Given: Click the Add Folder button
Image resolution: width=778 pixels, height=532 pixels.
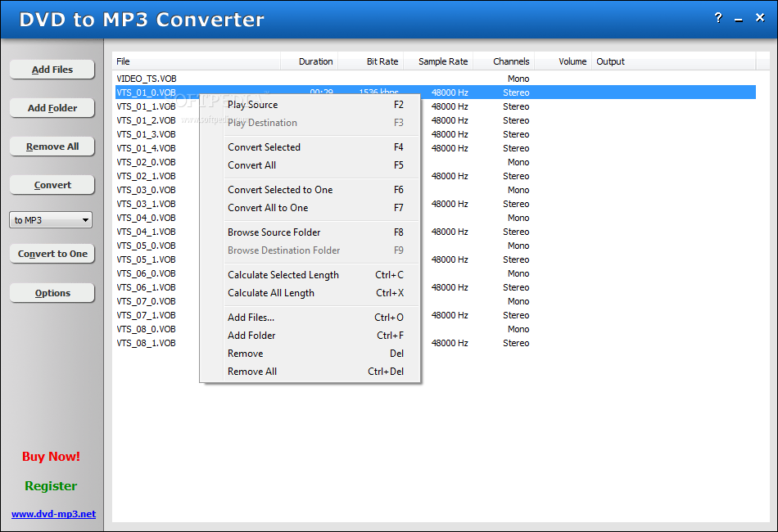Looking at the screenshot, I should [52, 107].
